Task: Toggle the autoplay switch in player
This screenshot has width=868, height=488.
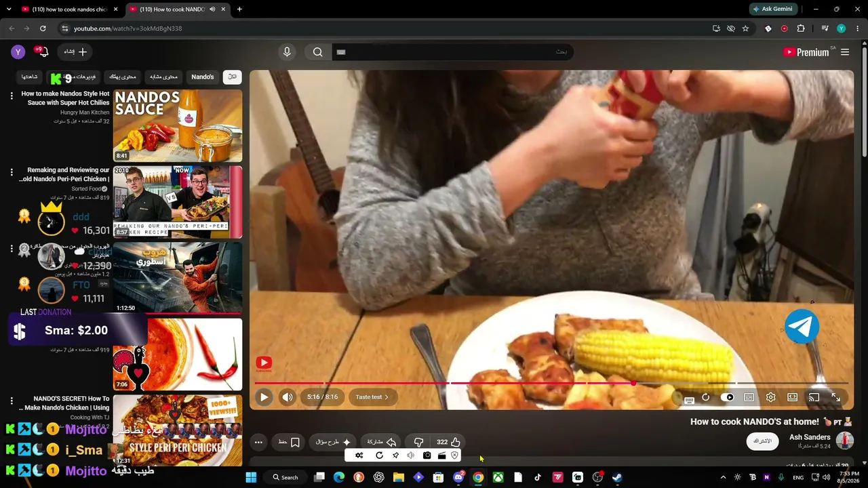Action: tap(727, 397)
